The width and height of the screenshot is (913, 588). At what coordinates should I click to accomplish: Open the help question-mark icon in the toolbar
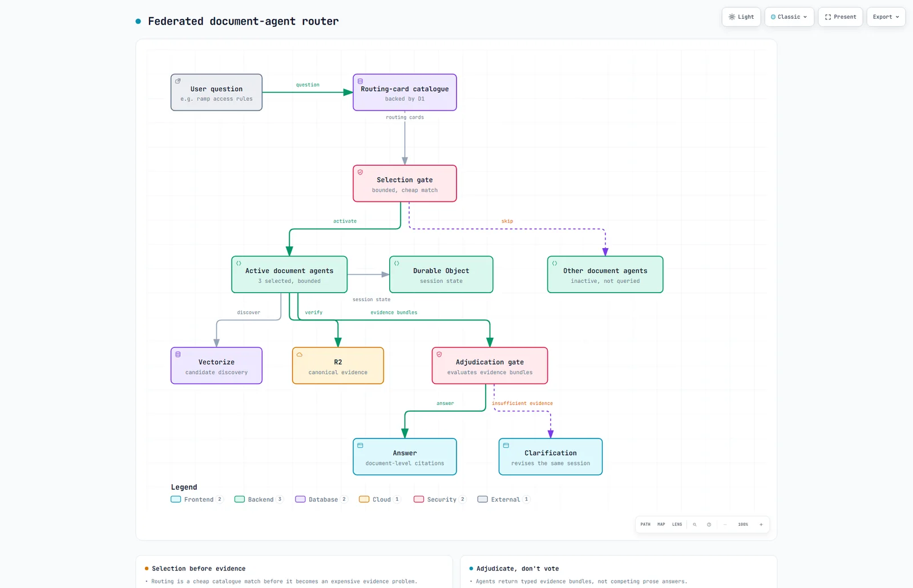709,524
